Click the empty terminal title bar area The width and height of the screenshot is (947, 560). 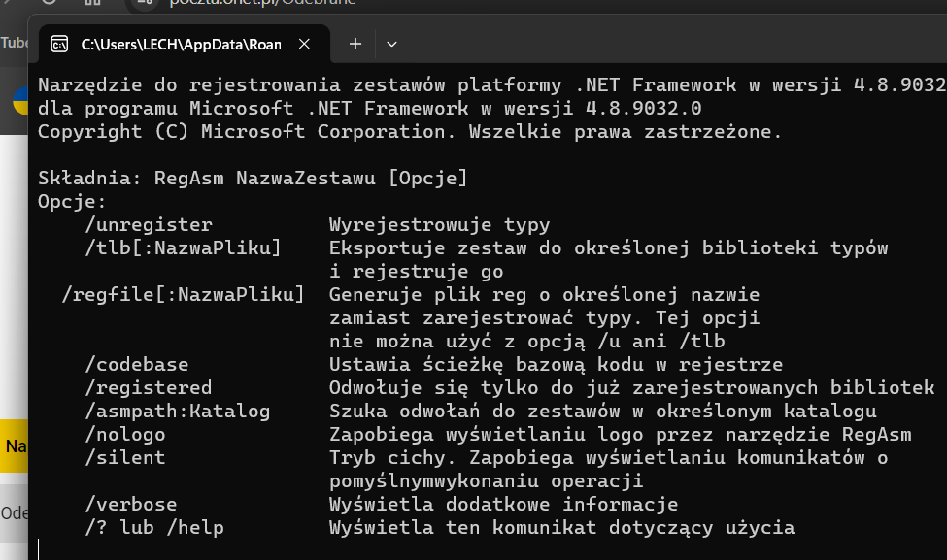coord(664,44)
